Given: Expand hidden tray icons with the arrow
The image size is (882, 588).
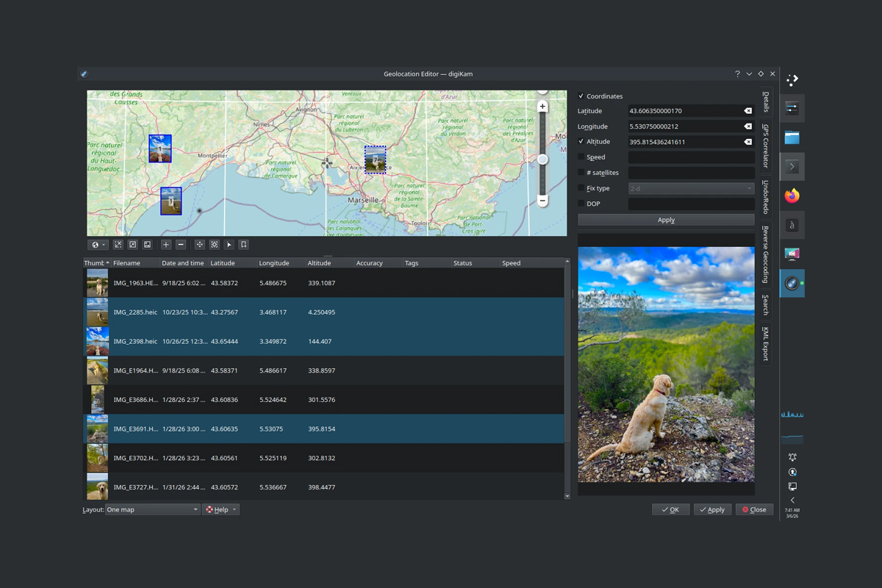Looking at the screenshot, I should click(x=792, y=500).
